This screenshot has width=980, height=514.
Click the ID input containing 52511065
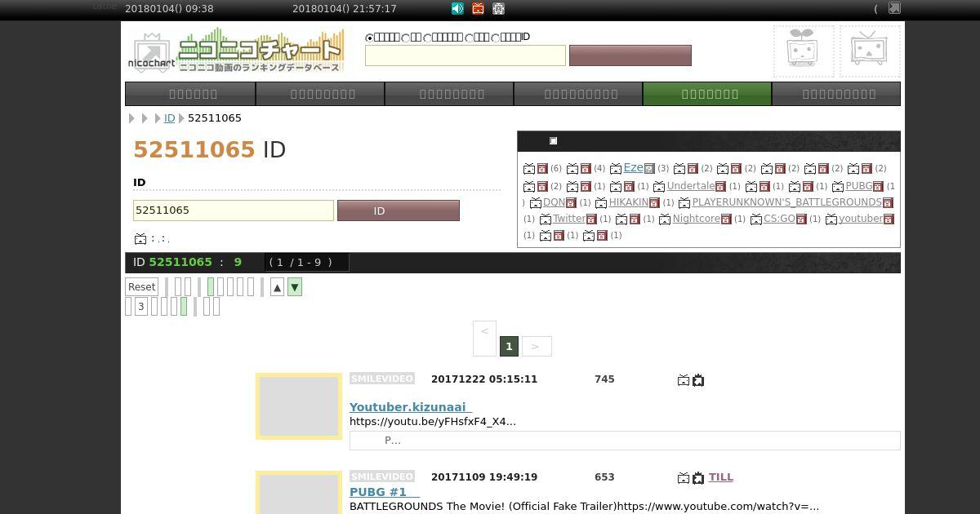point(234,210)
